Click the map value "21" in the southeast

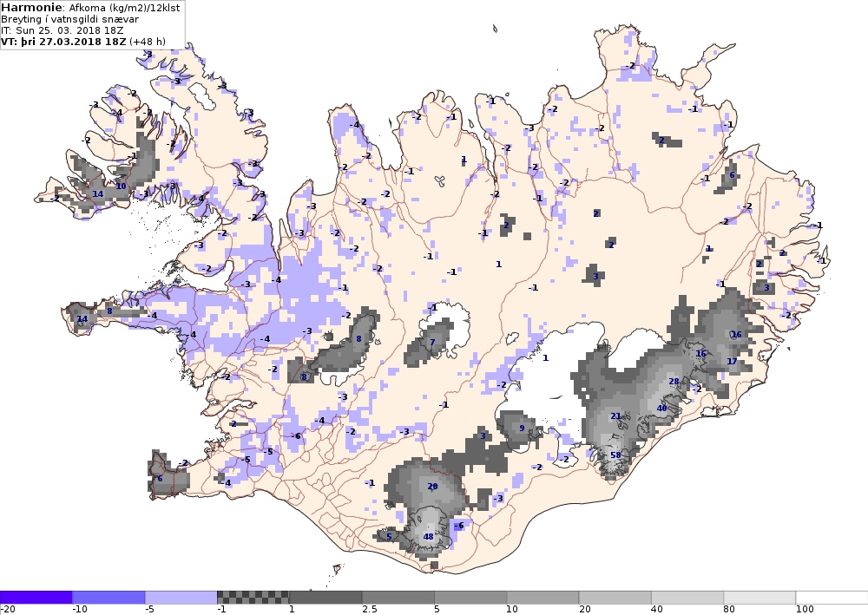coord(615,415)
